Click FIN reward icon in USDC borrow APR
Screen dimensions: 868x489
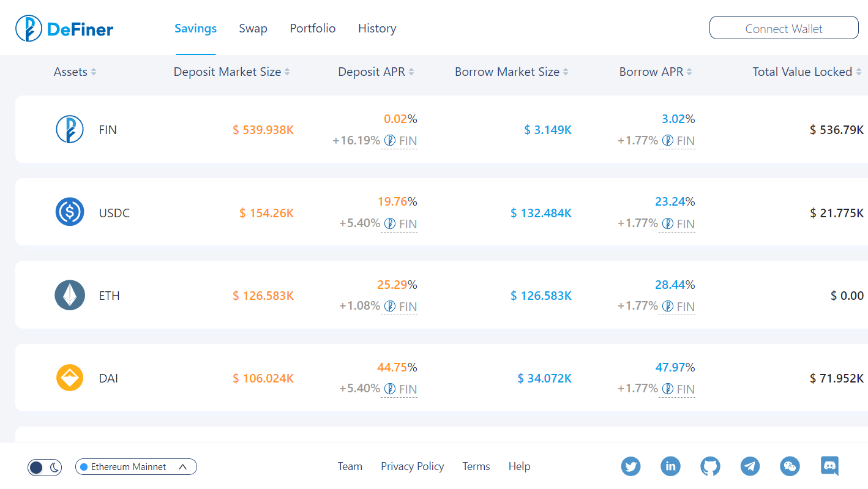[x=668, y=223]
